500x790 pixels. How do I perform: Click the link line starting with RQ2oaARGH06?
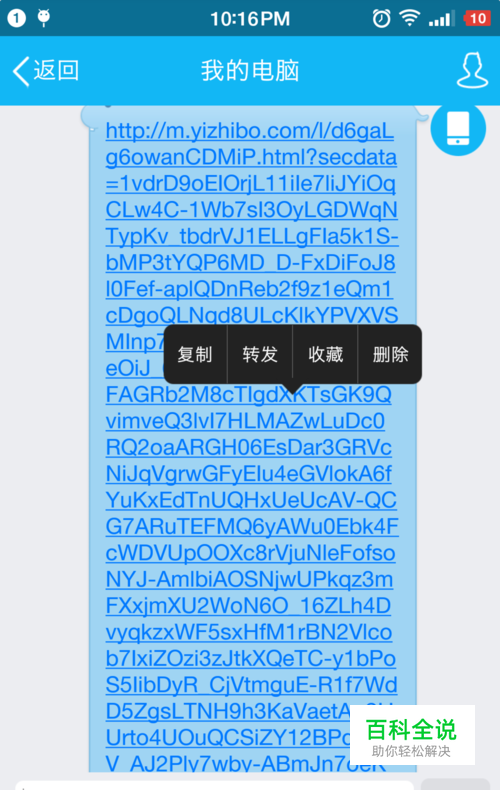click(x=248, y=447)
